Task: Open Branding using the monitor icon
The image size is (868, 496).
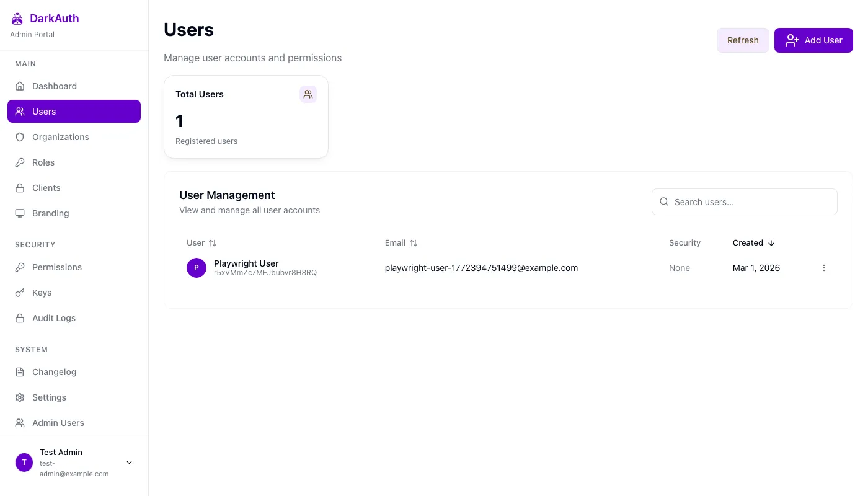Action: click(19, 213)
